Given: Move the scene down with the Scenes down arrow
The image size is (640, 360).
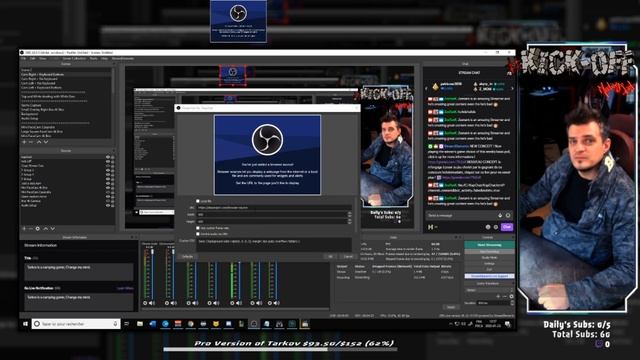Looking at the screenshot, I should 46,142.
